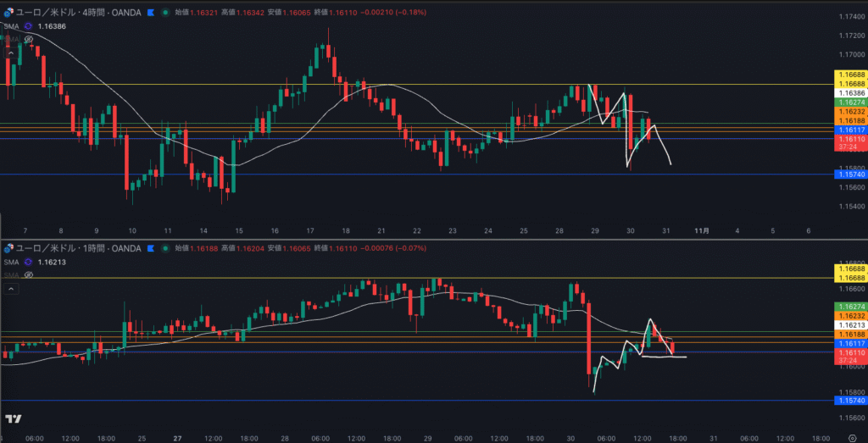Click the green market status dot in the 4-hour chart
This screenshot has width=868, height=443.
[164, 13]
